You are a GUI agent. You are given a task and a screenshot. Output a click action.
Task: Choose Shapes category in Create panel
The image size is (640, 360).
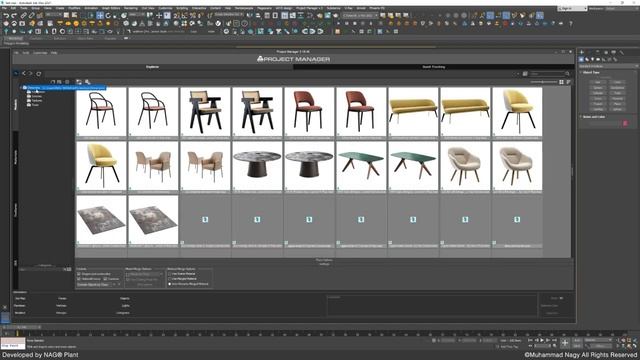coord(587,59)
